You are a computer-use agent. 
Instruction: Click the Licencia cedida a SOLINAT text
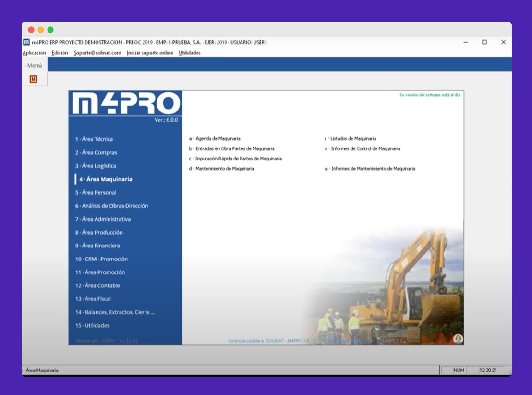(317, 341)
